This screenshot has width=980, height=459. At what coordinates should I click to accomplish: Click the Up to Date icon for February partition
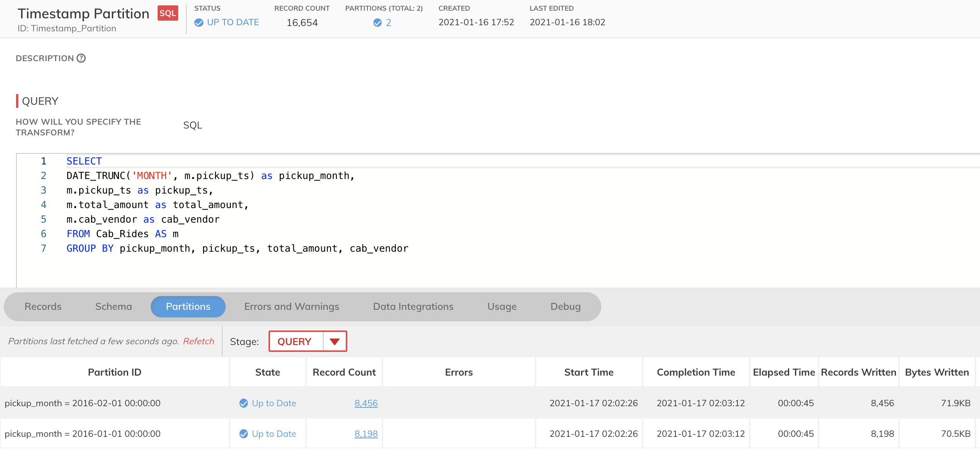click(244, 403)
